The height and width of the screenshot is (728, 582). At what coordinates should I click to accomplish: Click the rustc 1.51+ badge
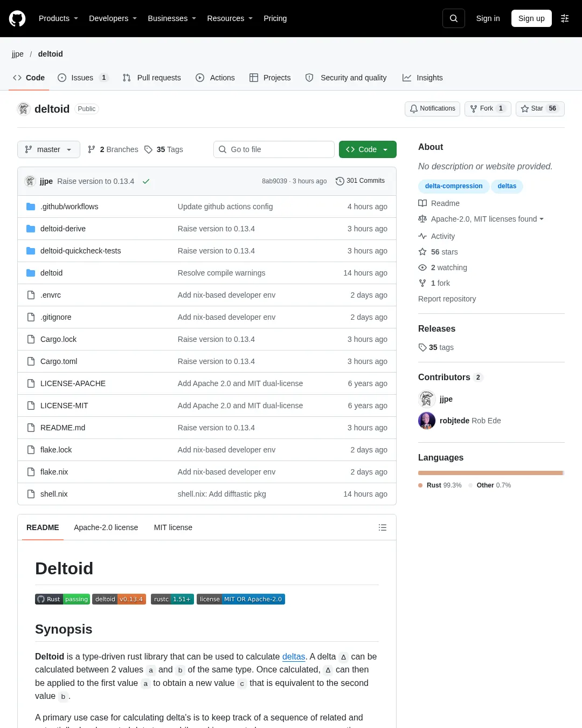click(x=172, y=599)
